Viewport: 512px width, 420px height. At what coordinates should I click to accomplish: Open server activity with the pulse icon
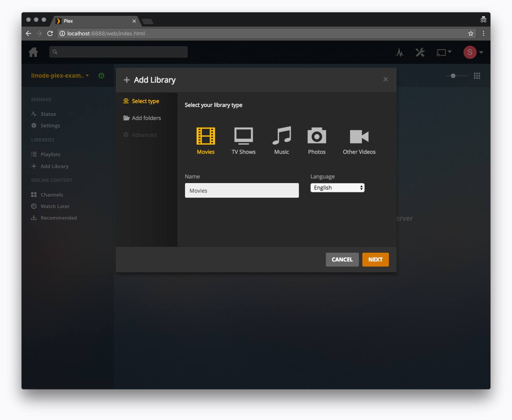pyautogui.click(x=399, y=52)
